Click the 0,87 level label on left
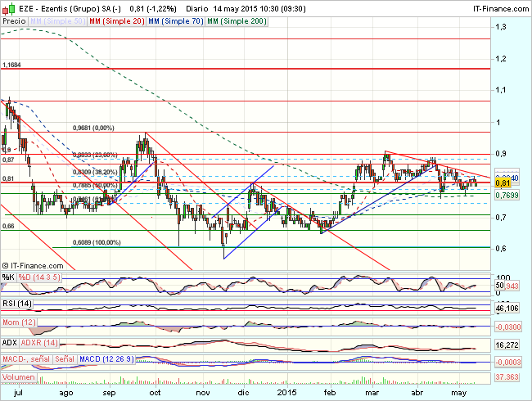Viewport: 532px width, 401px height. 8,160
